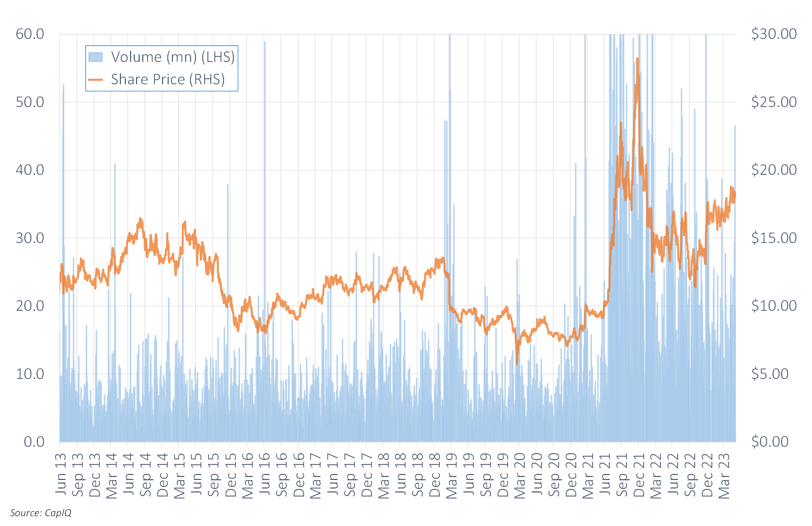Select the Share Price (RHS) legend label
812x526 pixels.
pos(168,79)
